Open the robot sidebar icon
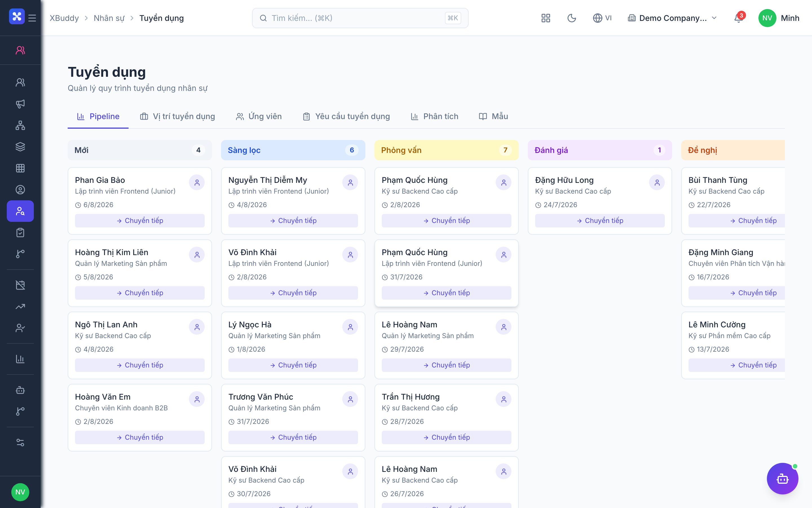Viewport: 812px width, 508px height. [x=21, y=390]
